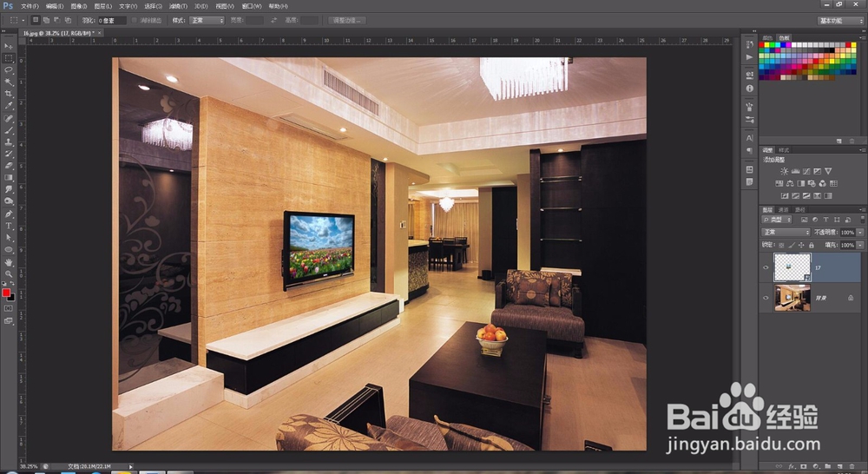Select the Pen tool
This screenshot has width=868, height=474.
[9, 214]
